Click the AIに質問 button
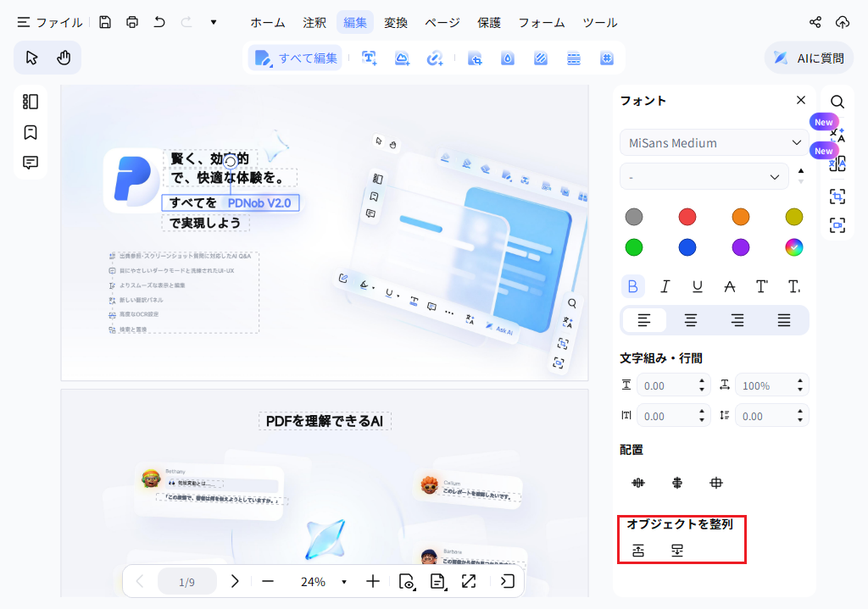The height and width of the screenshot is (609, 868). pyautogui.click(x=809, y=58)
